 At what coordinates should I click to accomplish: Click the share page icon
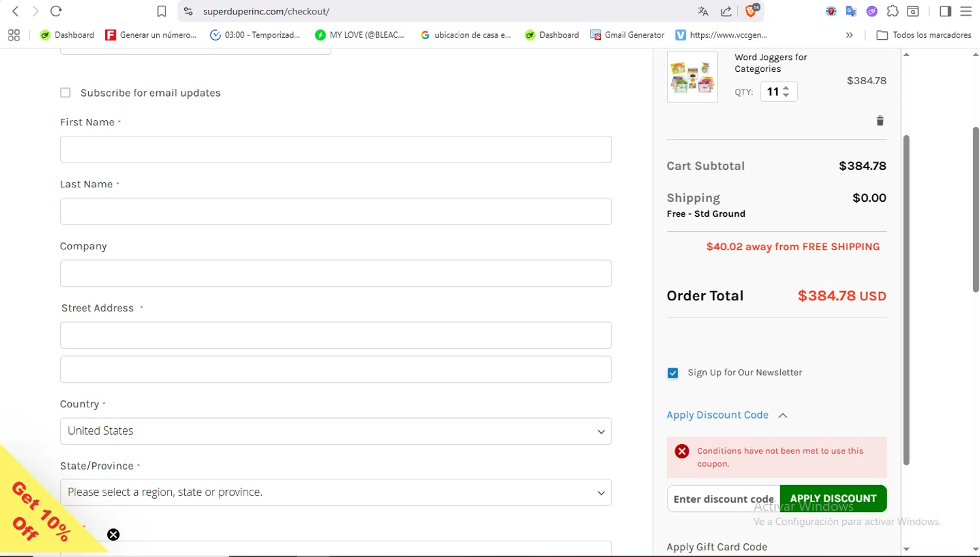[726, 11]
